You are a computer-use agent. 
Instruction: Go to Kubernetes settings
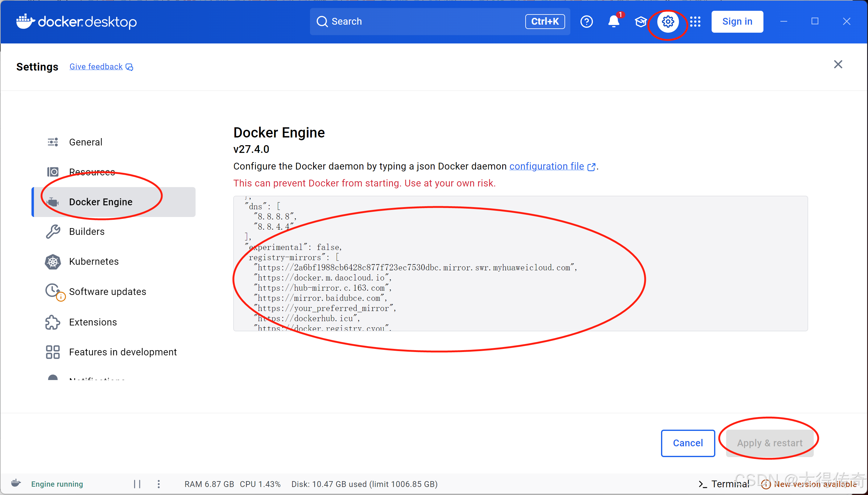(94, 261)
